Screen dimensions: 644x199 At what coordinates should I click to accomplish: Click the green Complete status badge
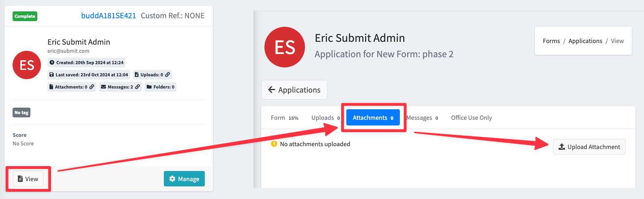(25, 16)
